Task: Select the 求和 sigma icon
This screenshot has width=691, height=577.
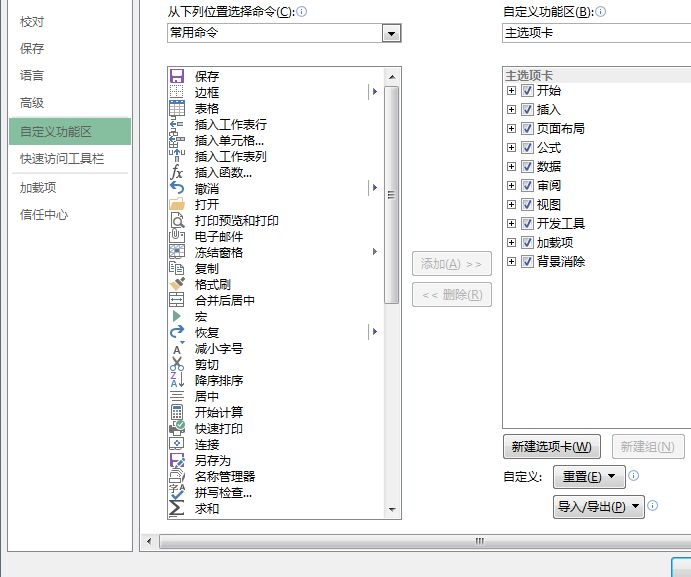Action: [177, 508]
